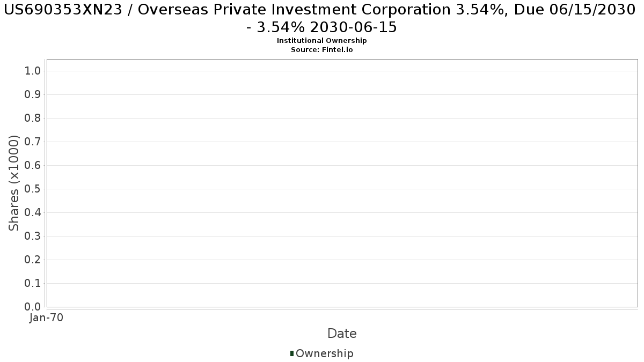
Task: Click the 0.7 y-axis tick label
Action: 33,142
